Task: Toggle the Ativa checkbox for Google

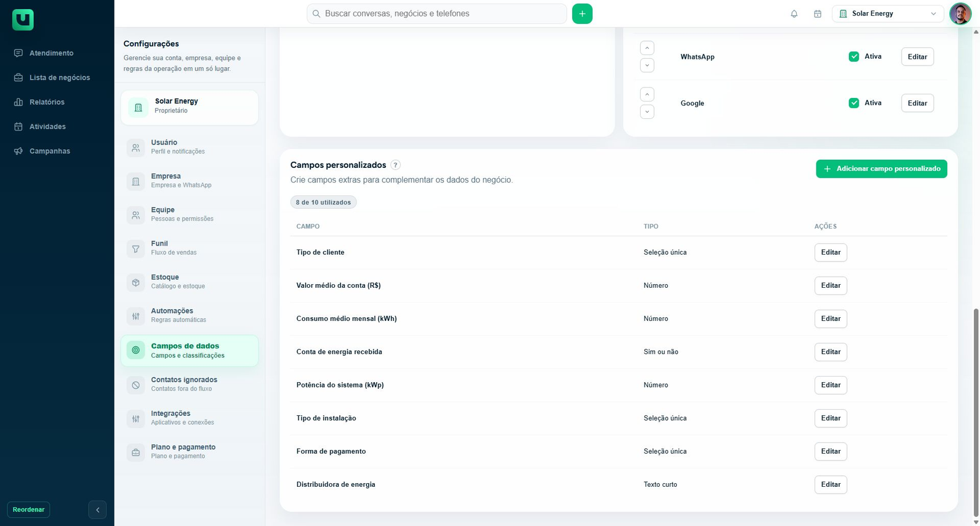Action: pyautogui.click(x=854, y=103)
